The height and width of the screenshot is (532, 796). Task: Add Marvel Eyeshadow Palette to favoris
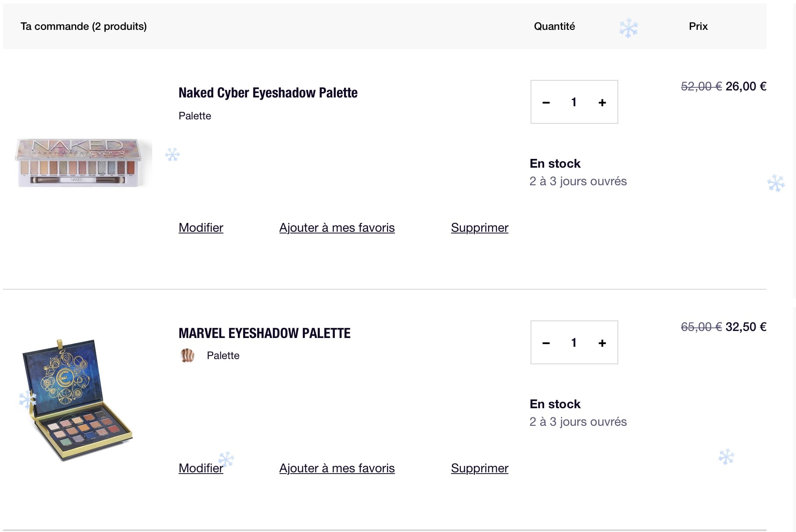(x=337, y=468)
